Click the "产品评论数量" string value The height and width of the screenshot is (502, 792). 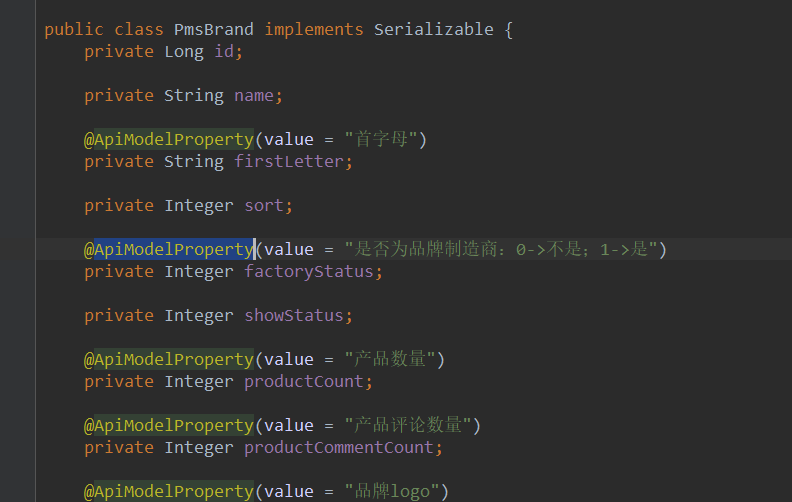coord(412,425)
